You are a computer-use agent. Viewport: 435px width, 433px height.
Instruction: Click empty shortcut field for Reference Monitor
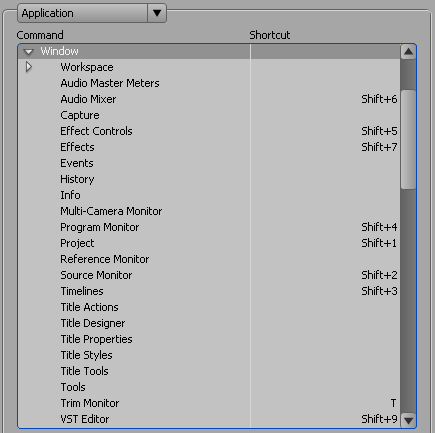pyautogui.click(x=325, y=259)
